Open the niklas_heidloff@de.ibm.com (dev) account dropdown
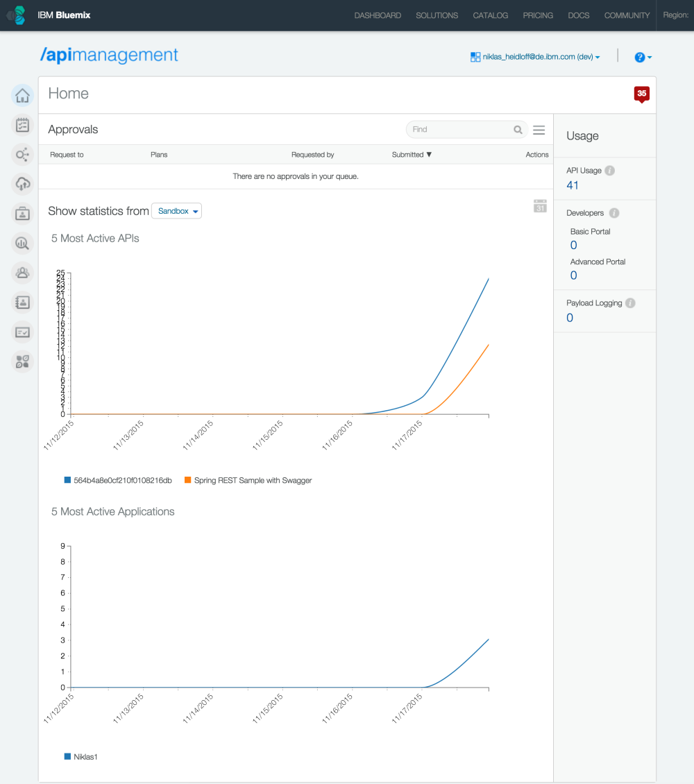Viewport: 694px width, 784px height. pyautogui.click(x=535, y=57)
